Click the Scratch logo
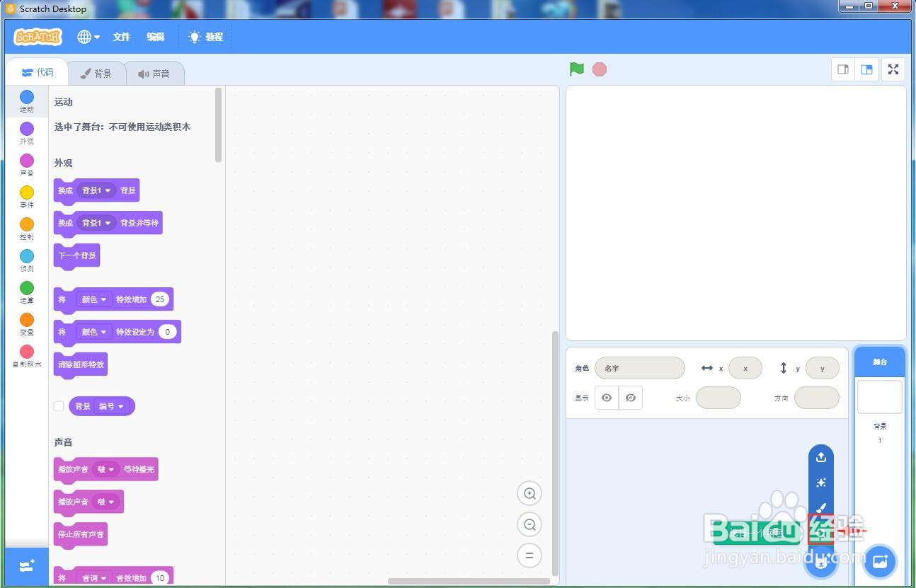Image resolution: width=916 pixels, height=588 pixels. (38, 37)
